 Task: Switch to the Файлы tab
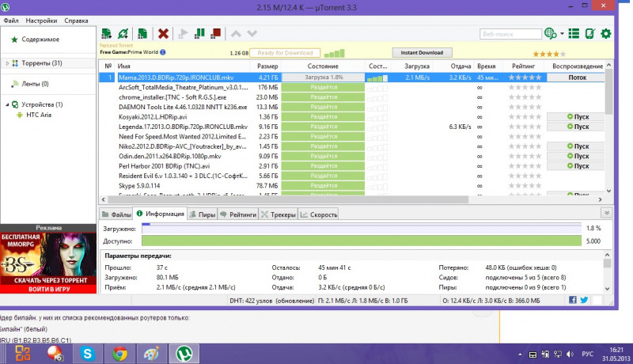[116, 214]
